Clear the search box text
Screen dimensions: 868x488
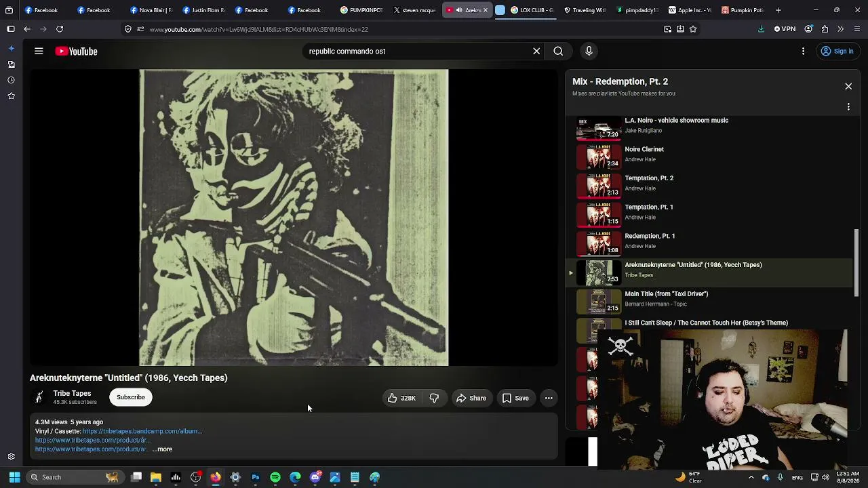[536, 52]
